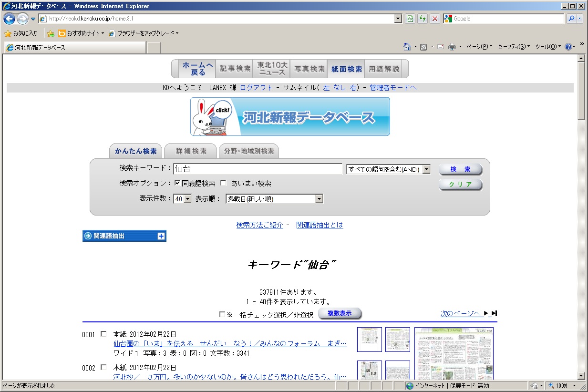Click the クリア button
This screenshot has height=392, width=588.
461,185
